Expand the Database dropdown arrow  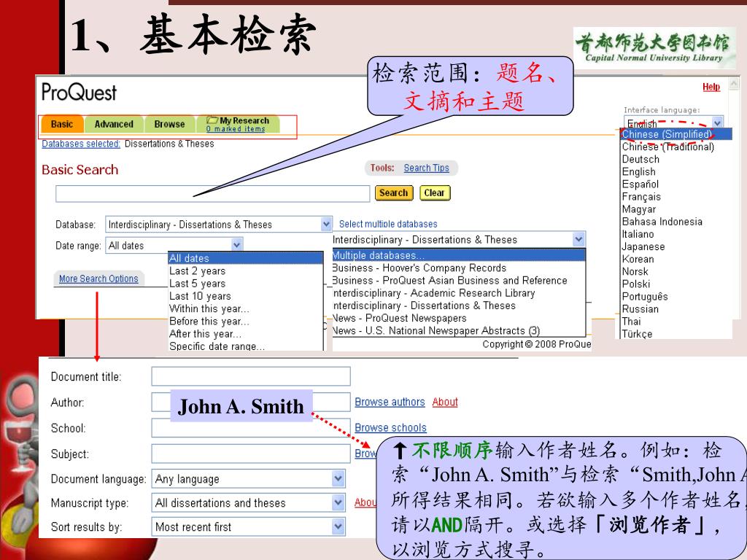(326, 224)
